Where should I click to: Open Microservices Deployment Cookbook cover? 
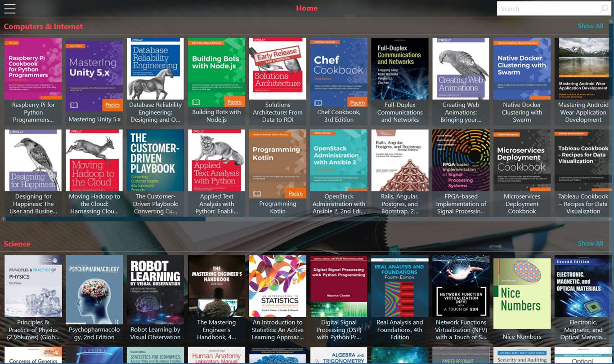pos(523,160)
